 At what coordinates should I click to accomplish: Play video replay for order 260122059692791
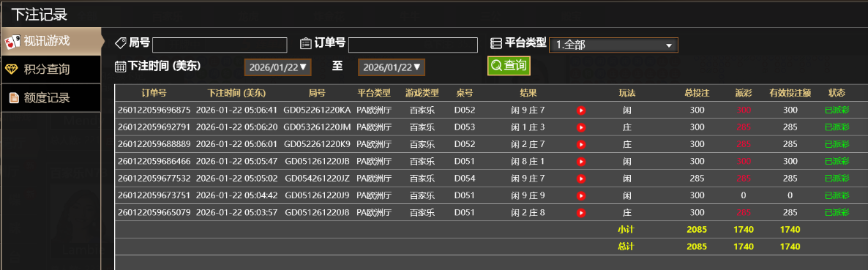[x=580, y=127]
